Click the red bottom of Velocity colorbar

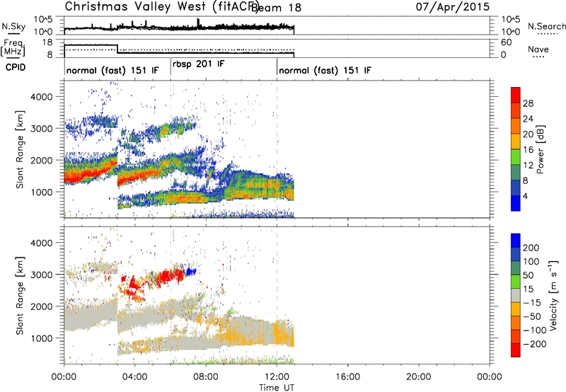[x=516, y=350]
